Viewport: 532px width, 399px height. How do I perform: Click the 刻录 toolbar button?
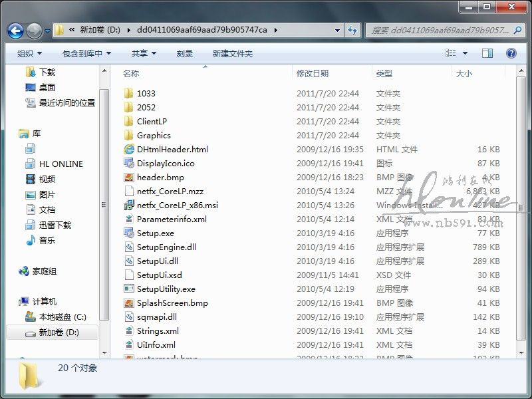185,53
